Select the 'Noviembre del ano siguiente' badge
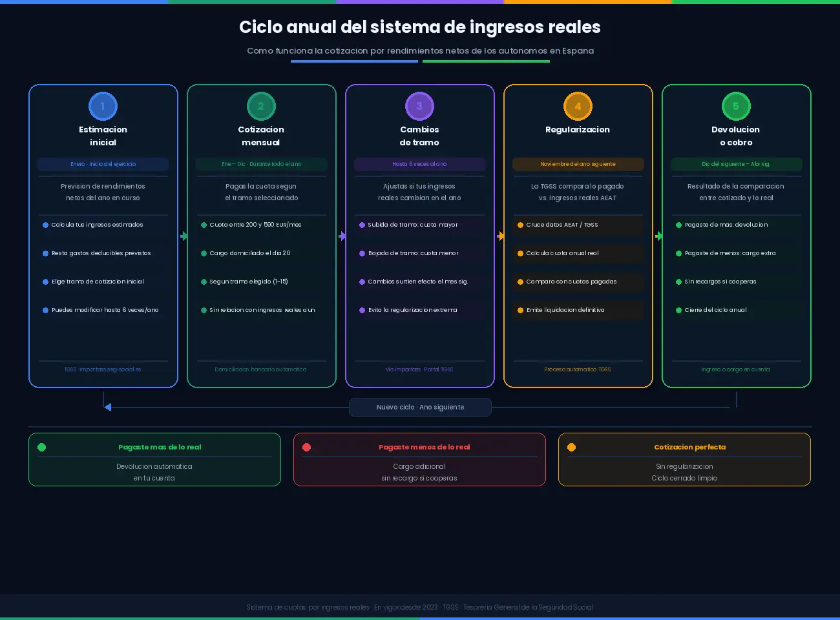The image size is (840, 620). [578, 164]
